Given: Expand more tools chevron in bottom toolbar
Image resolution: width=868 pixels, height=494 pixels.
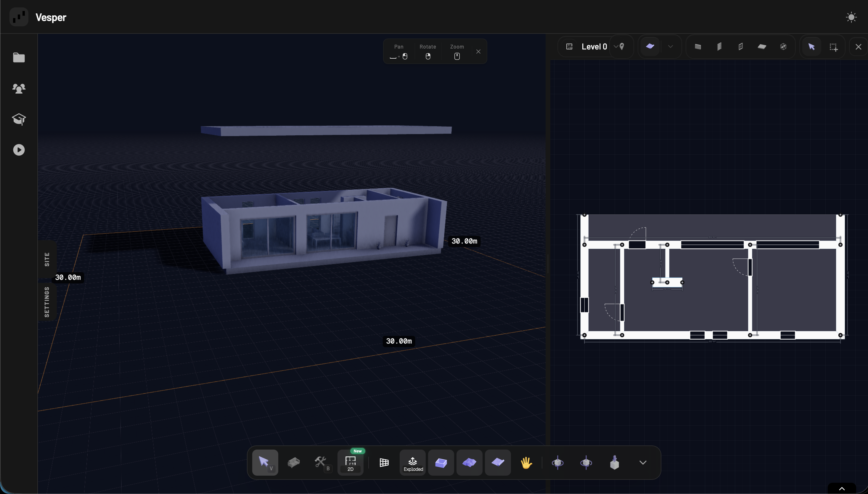Looking at the screenshot, I should click(x=642, y=462).
